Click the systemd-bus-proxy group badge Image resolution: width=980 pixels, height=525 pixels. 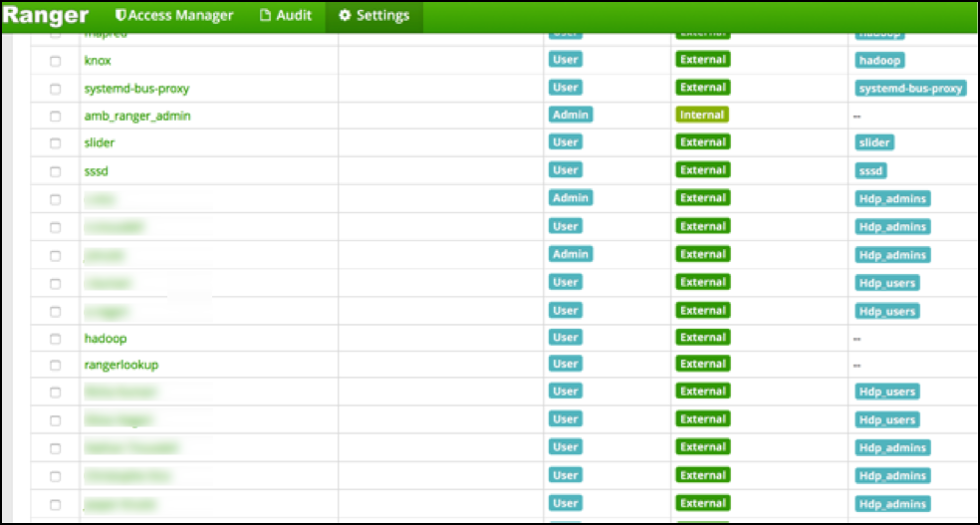(x=910, y=88)
